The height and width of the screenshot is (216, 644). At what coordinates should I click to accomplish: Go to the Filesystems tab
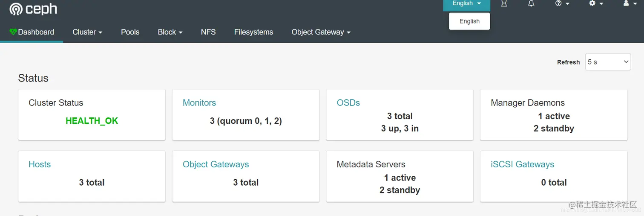click(253, 32)
